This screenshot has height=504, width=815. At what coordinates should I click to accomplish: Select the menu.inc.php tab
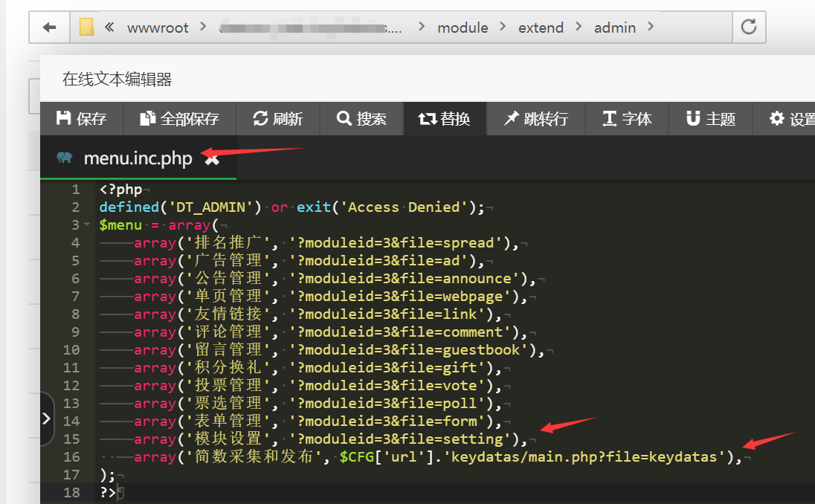(138, 158)
